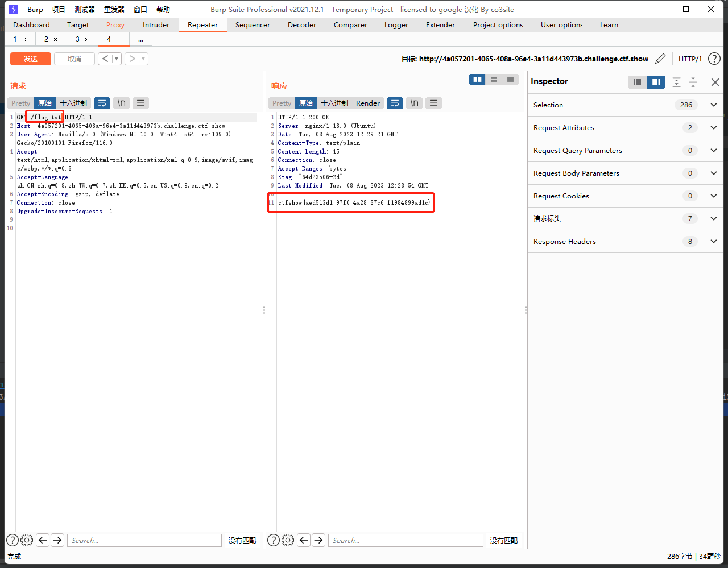
Task: Open response Render tab
Action: (368, 103)
